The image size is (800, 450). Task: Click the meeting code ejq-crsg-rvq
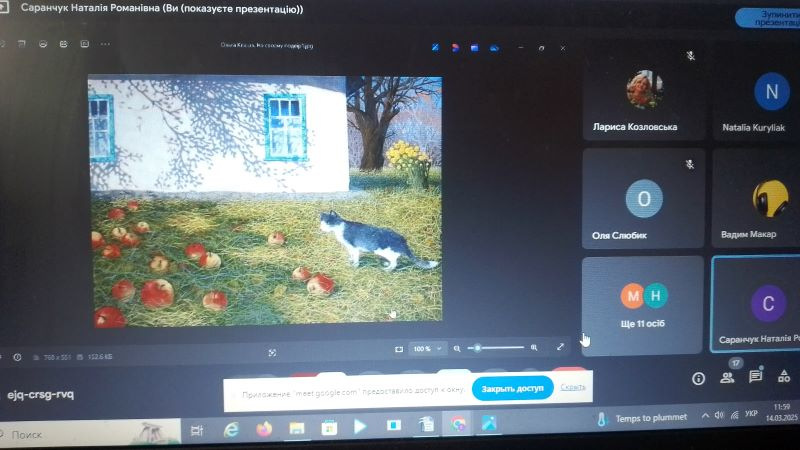(x=40, y=394)
